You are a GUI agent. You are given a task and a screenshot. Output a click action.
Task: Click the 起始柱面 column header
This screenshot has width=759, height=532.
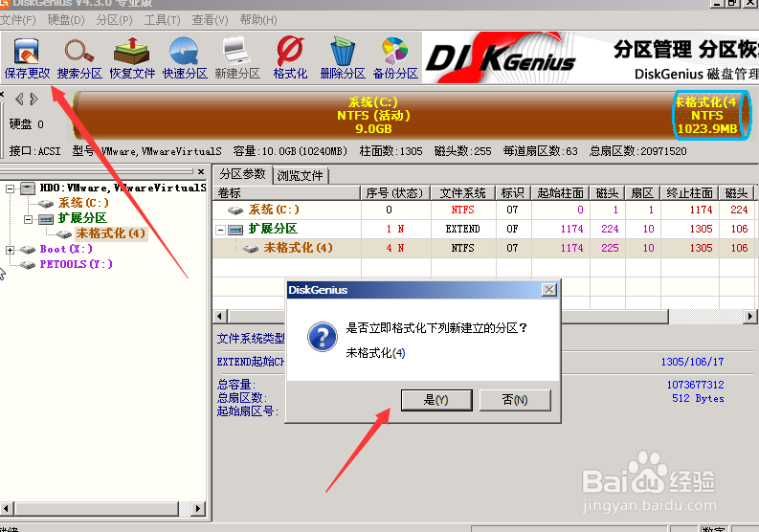[x=560, y=193]
